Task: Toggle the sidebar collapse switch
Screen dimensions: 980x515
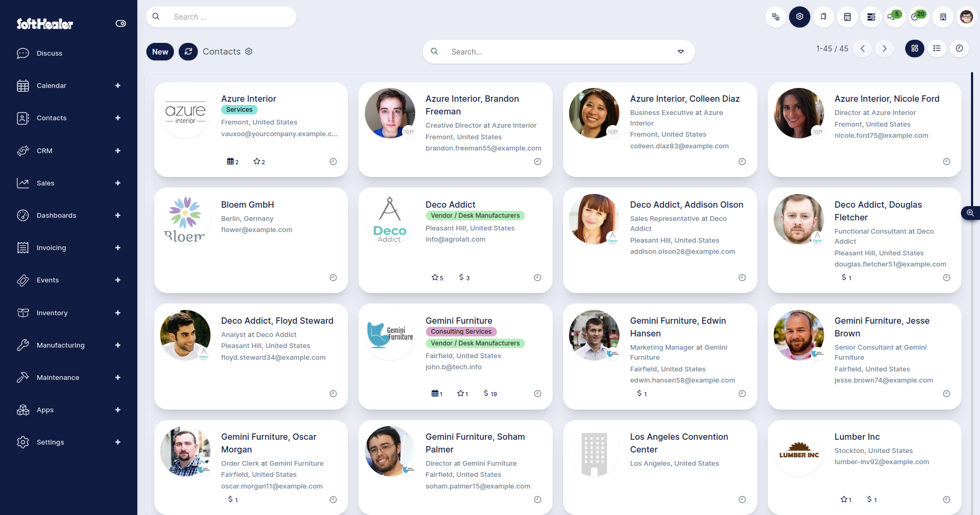Action: [x=121, y=23]
